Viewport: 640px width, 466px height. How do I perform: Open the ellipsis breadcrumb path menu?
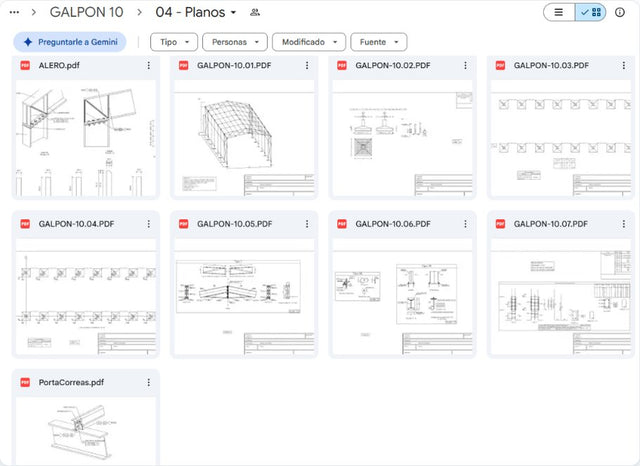[14, 12]
